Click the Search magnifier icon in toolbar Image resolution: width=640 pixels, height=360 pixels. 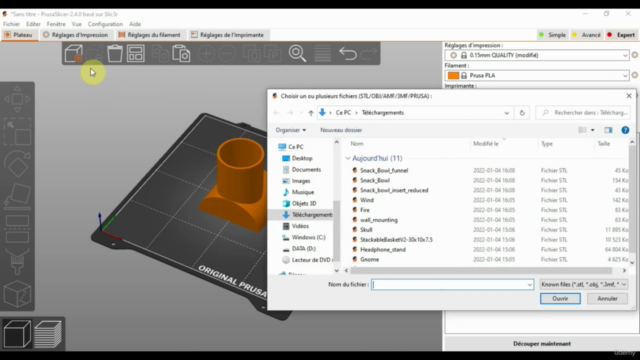297,53
